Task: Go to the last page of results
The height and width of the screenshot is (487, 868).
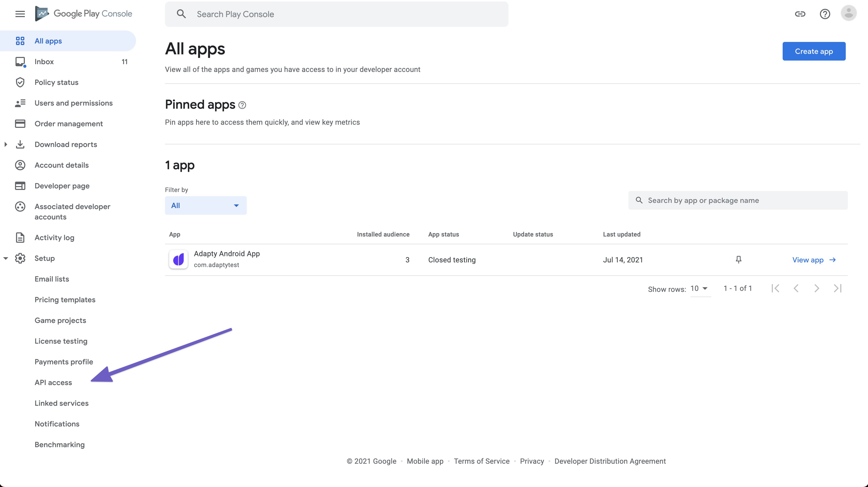Action: (837, 289)
